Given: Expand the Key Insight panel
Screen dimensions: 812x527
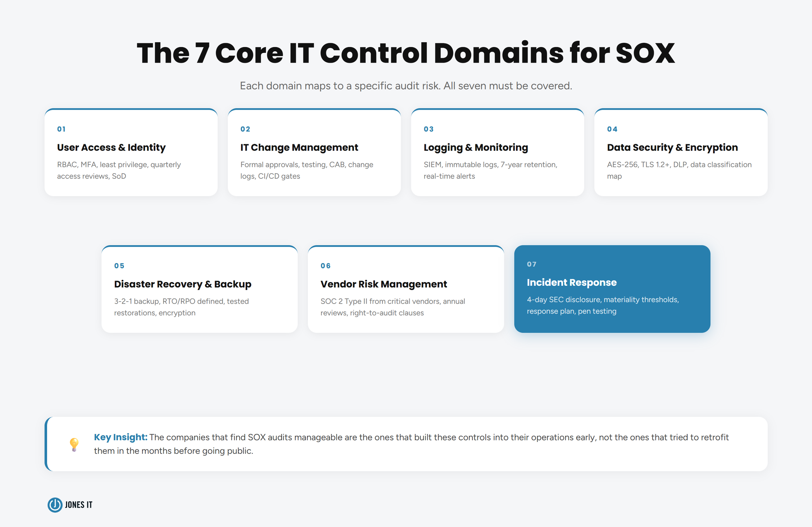Looking at the screenshot, I should point(406,444).
